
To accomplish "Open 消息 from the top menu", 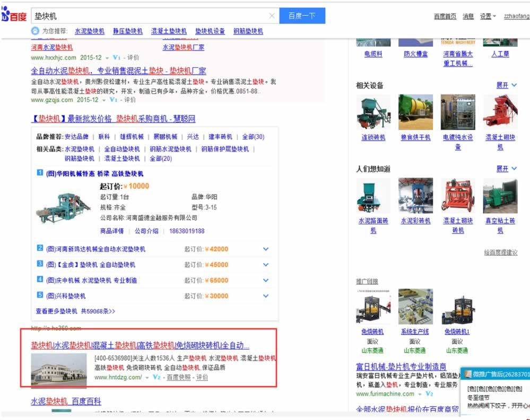I will pyautogui.click(x=468, y=16).
